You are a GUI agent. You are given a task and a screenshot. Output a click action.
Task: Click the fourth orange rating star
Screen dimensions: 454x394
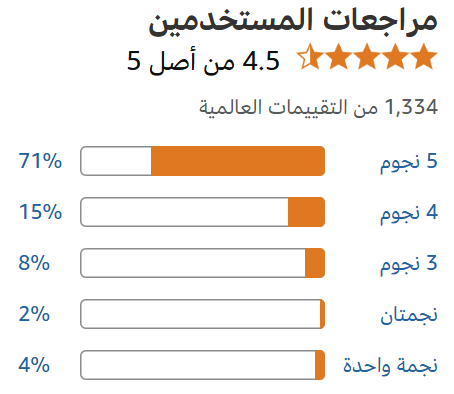[338, 56]
